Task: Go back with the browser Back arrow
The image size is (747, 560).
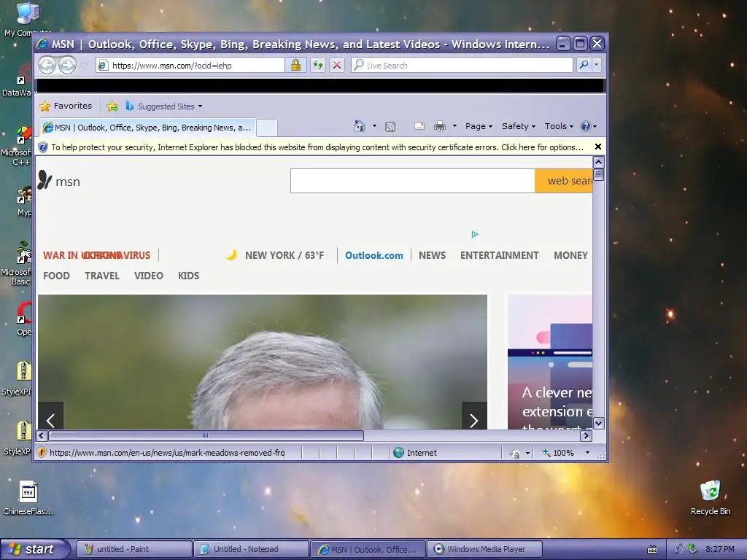Action: (47, 65)
